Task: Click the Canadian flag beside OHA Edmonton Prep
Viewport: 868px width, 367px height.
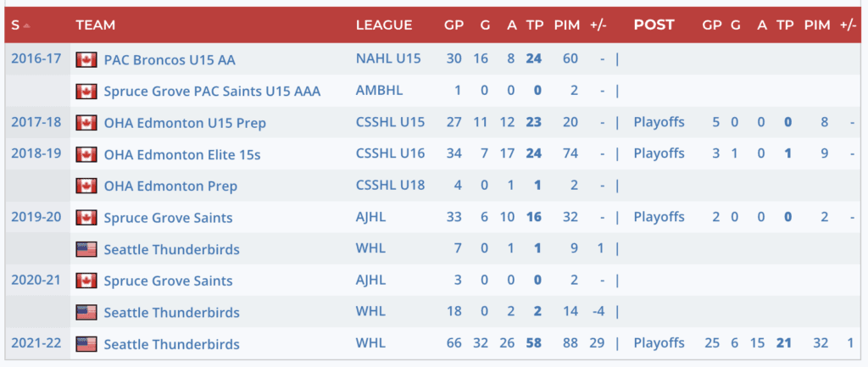Action: point(86,186)
